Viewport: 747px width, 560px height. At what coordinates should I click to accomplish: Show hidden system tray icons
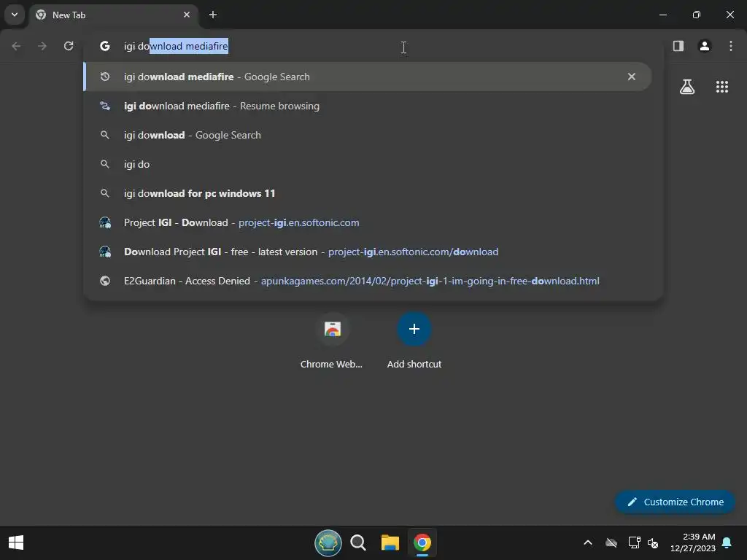point(588,542)
